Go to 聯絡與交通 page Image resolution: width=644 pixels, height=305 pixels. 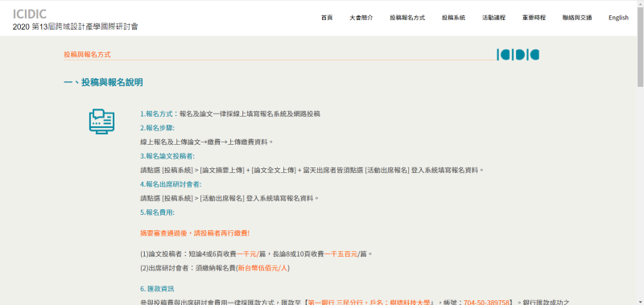pyautogui.click(x=577, y=18)
